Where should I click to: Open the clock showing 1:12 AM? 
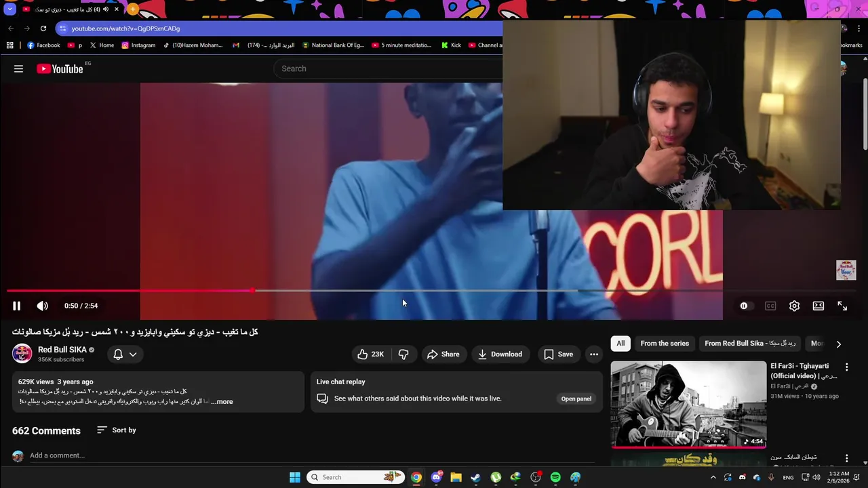[839, 477]
